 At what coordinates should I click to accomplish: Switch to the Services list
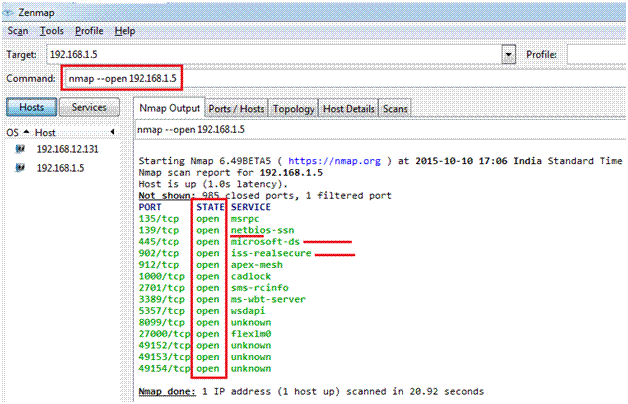pyautogui.click(x=89, y=107)
